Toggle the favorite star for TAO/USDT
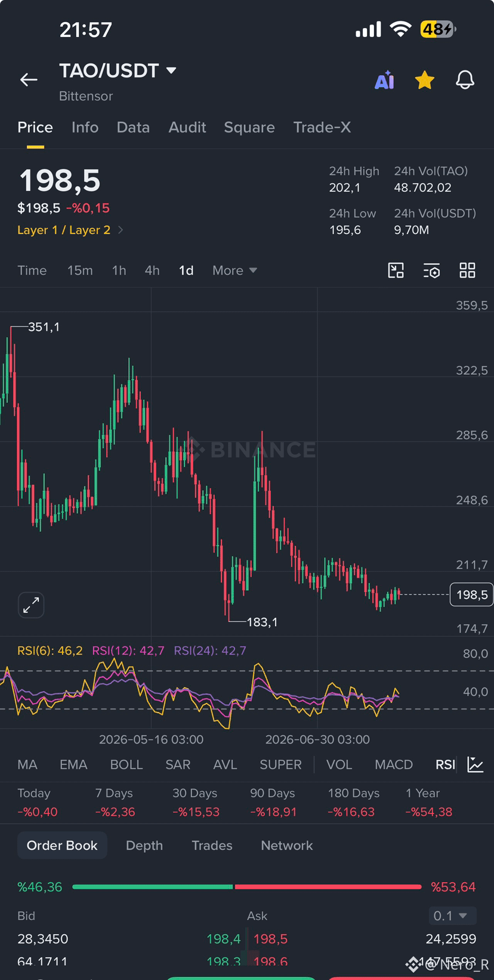 click(x=425, y=80)
